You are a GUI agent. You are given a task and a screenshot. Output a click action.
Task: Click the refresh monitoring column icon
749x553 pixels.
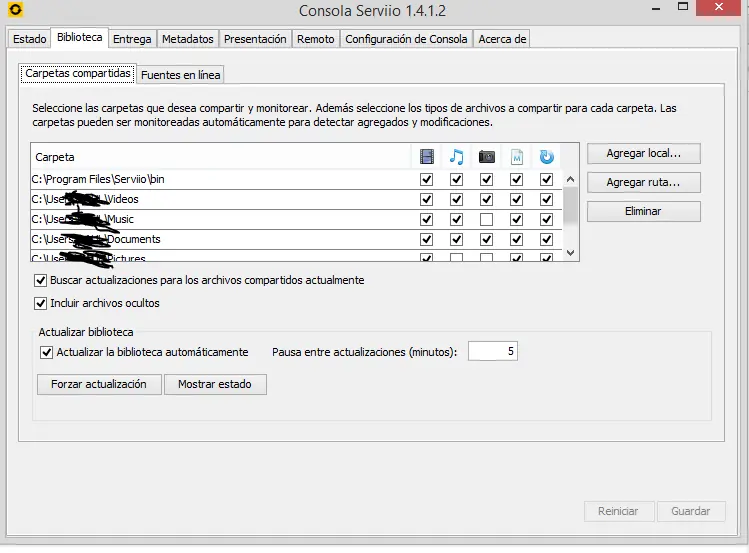(x=546, y=157)
